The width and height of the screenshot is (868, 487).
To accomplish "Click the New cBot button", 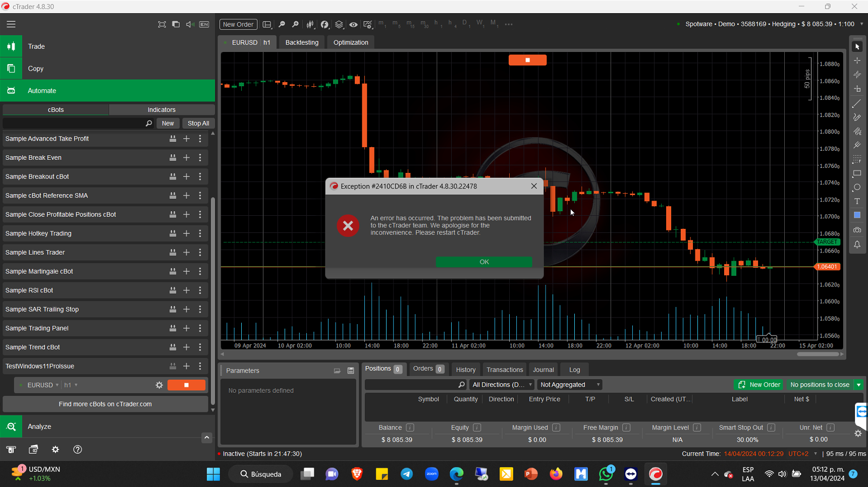I will [168, 124].
